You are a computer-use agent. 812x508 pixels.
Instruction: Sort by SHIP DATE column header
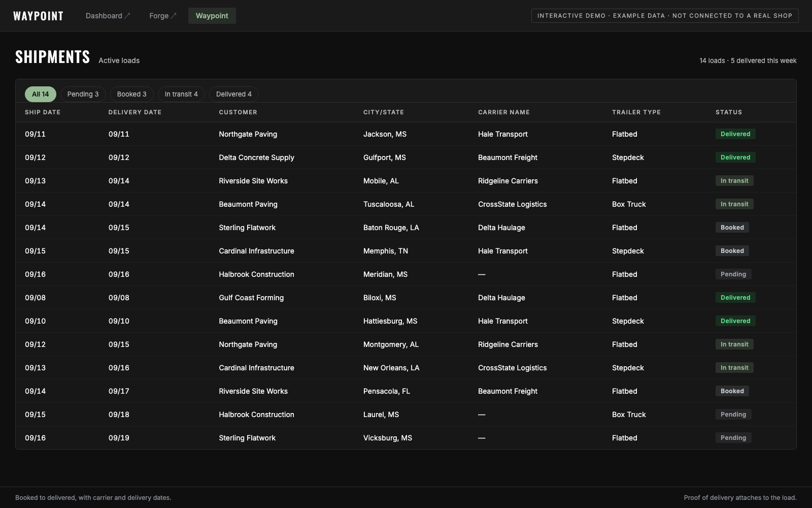pyautogui.click(x=43, y=112)
